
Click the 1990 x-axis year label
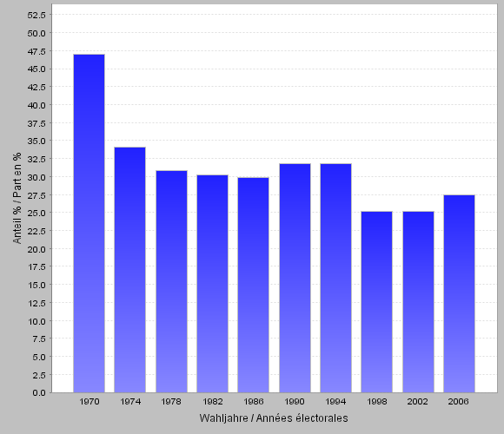[x=295, y=402]
